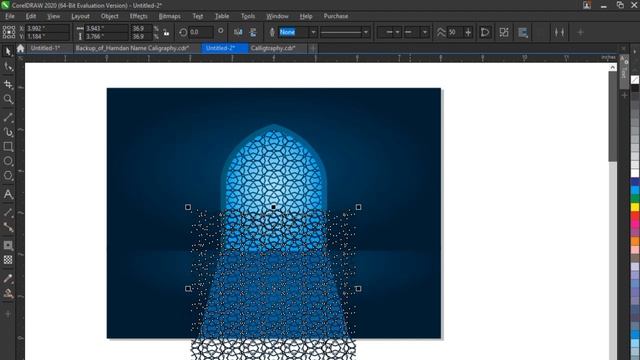The height and width of the screenshot is (360, 640).
Task: Select the Color Eyedropper tool
Action: click(x=8, y=278)
